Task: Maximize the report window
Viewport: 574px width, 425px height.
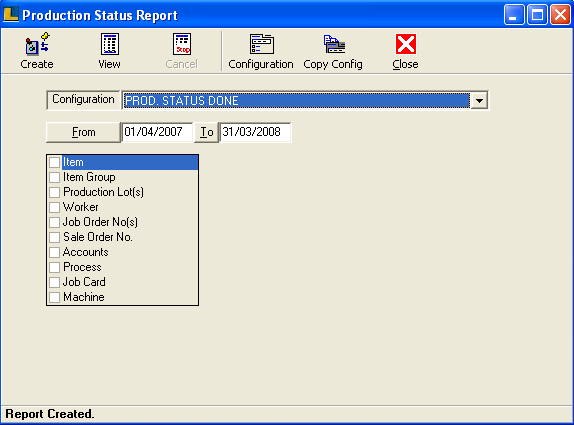Action: point(537,15)
